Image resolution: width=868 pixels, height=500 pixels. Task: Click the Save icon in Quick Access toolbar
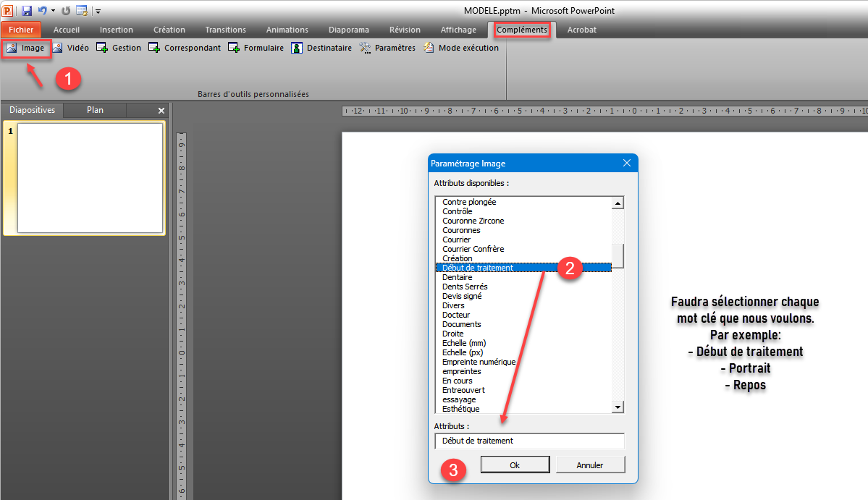point(27,11)
